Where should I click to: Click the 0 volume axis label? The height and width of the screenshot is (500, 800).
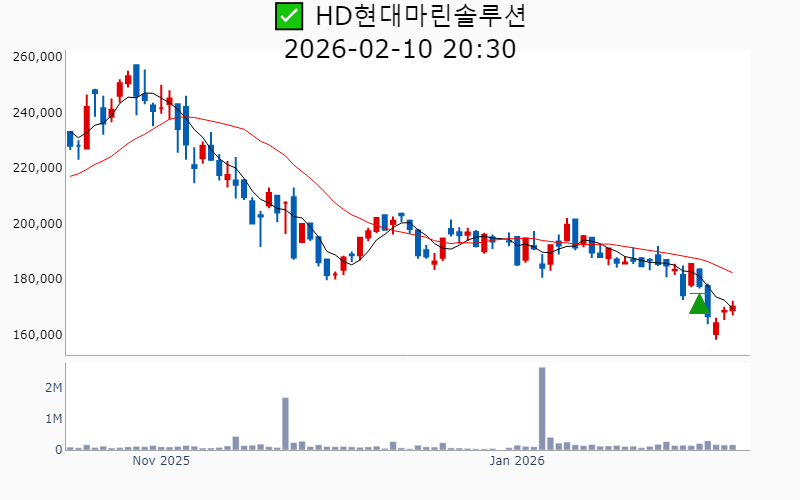pyautogui.click(x=59, y=450)
